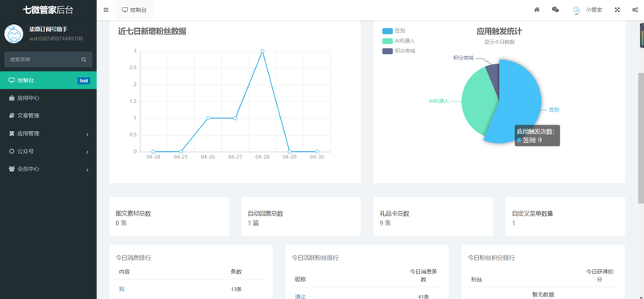
Task: Click the search magnifier in sidebar
Action: [x=84, y=59]
